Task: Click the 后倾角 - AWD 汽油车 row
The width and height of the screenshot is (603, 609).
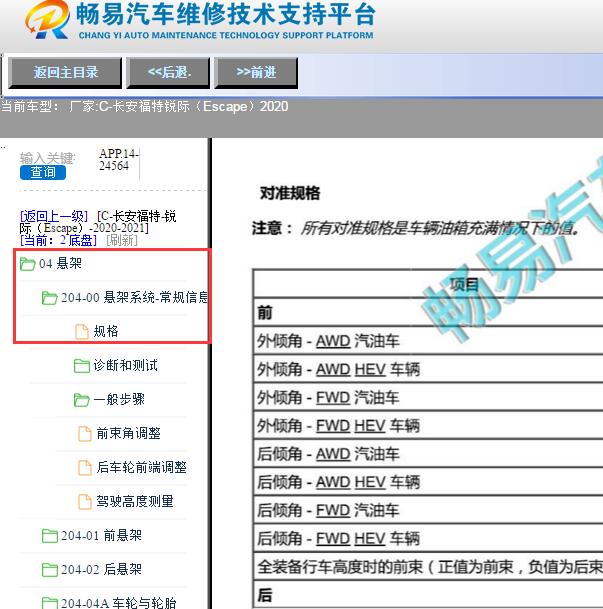Action: [428, 454]
